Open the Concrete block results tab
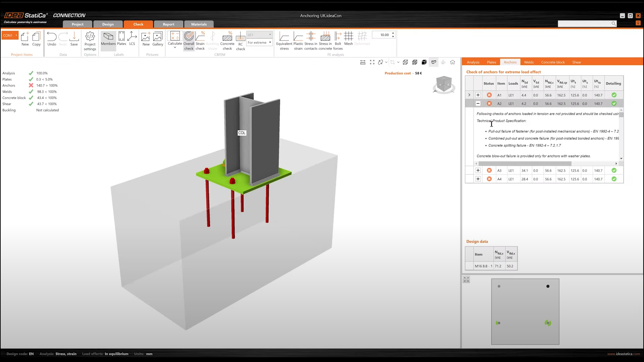The image size is (644, 362). [553, 62]
